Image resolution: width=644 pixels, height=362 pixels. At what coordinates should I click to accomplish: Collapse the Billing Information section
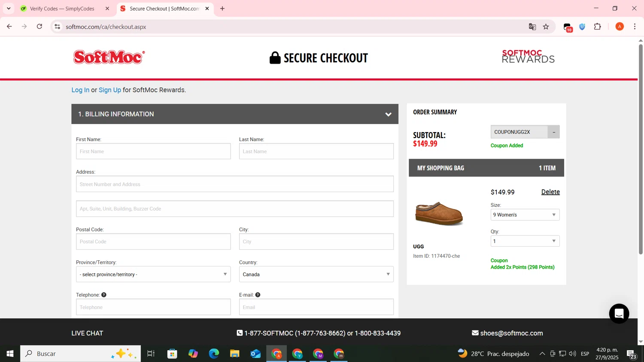[388, 114]
